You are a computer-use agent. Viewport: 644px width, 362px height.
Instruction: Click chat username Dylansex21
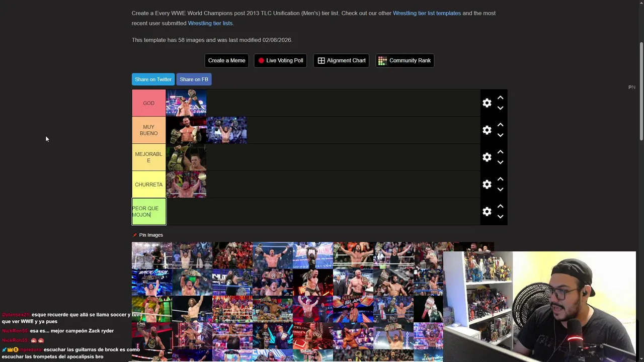point(16,315)
